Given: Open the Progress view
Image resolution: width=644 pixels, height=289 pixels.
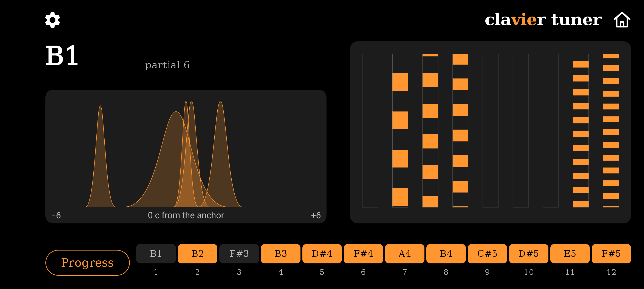Looking at the screenshot, I should tap(88, 263).
